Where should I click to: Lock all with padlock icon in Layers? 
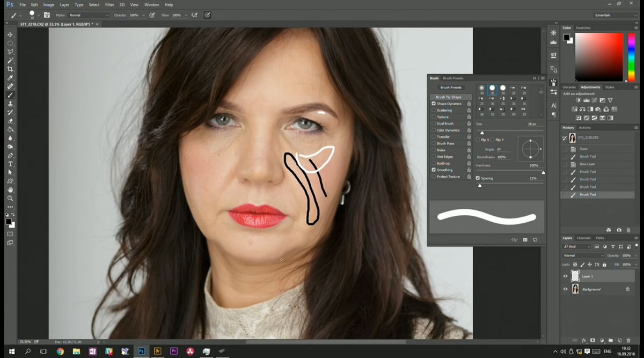pos(604,265)
